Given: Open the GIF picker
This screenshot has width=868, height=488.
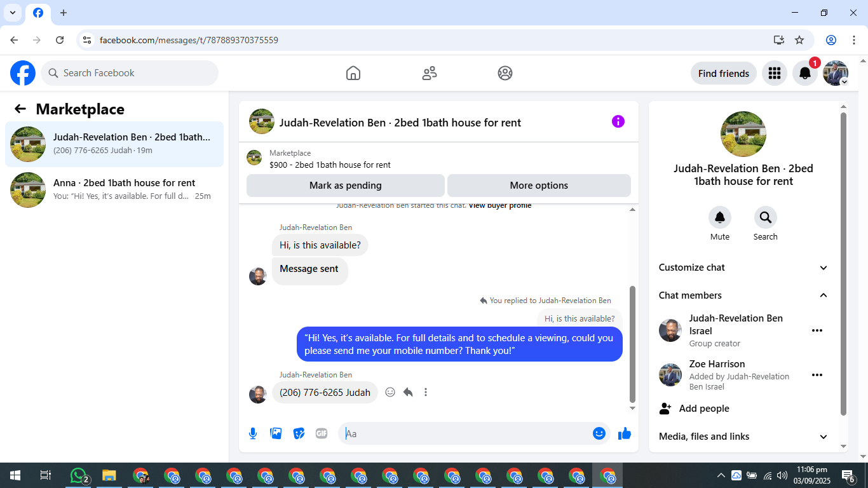Looking at the screenshot, I should tap(322, 433).
